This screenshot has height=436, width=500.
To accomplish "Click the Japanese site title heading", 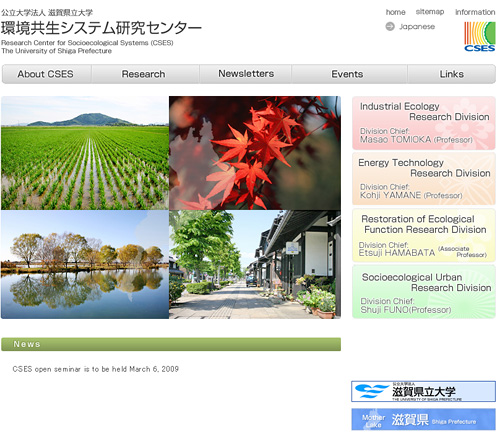I will pyautogui.click(x=101, y=28).
